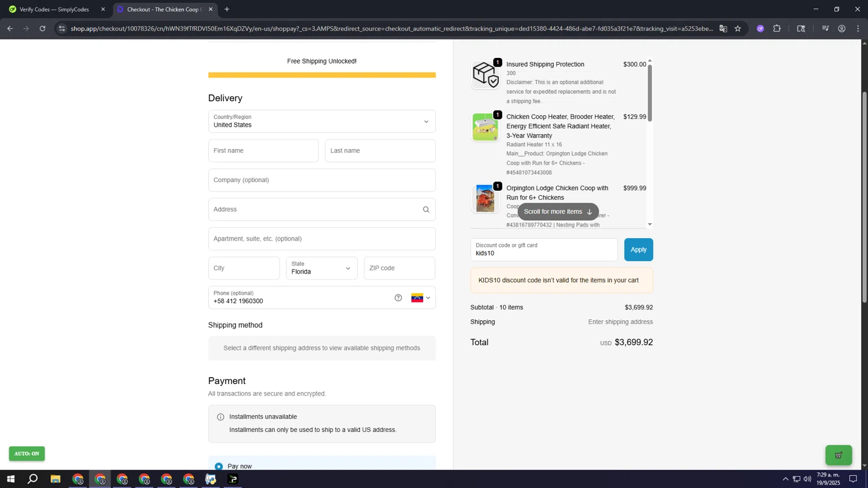The height and width of the screenshot is (488, 868).
Task: Close the Checkout tab
Action: pyautogui.click(x=211, y=9)
